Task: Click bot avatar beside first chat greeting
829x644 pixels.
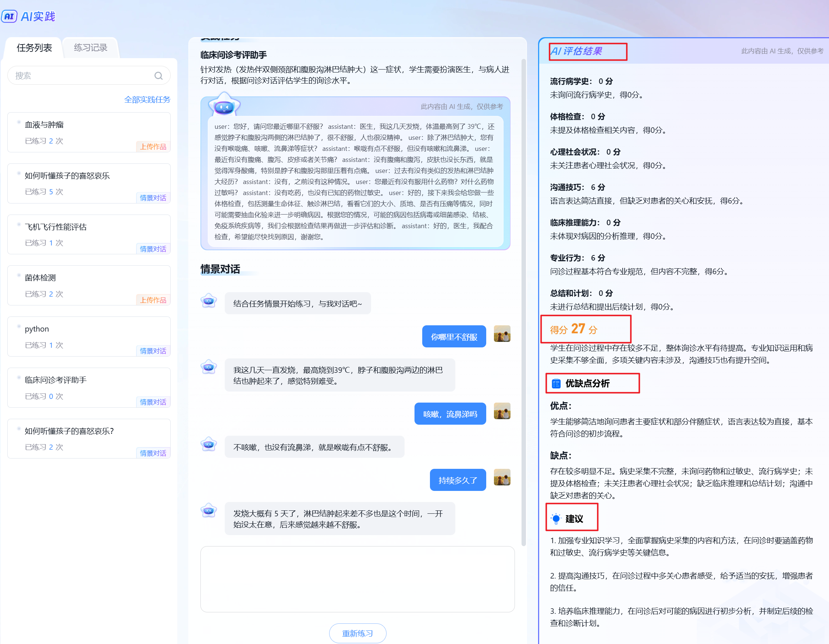Action: (x=209, y=301)
